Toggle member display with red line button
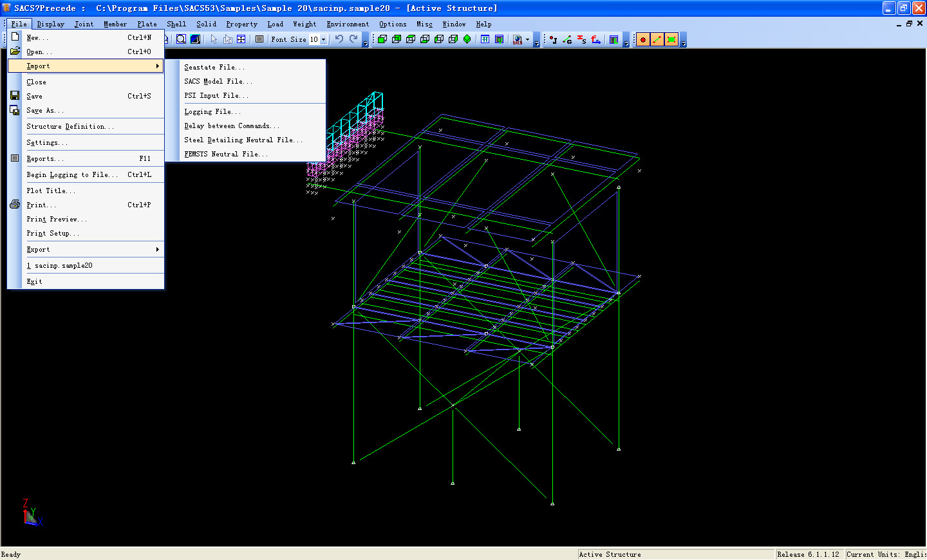The width and height of the screenshot is (927, 560). pos(657,40)
